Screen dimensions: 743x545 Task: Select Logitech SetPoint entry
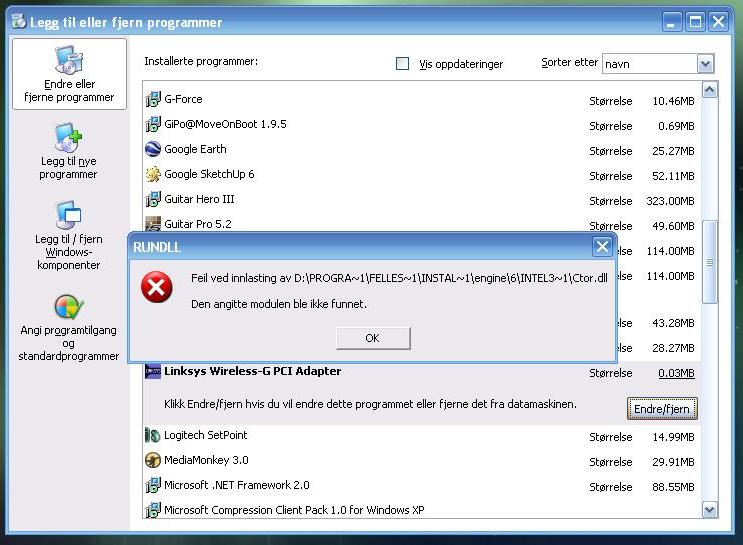(422, 436)
